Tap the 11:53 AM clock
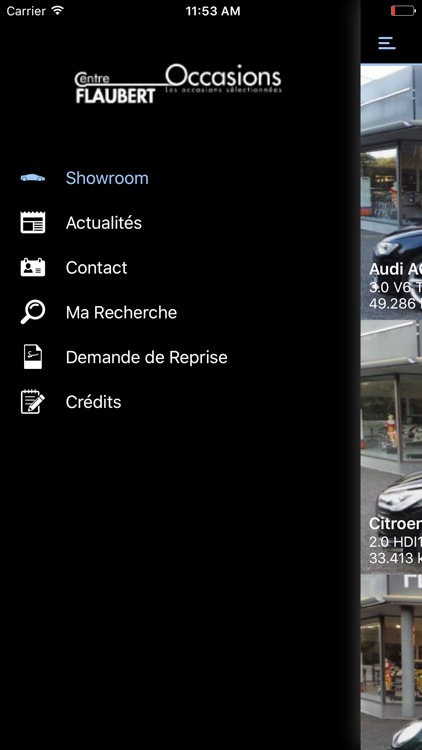 tap(213, 11)
